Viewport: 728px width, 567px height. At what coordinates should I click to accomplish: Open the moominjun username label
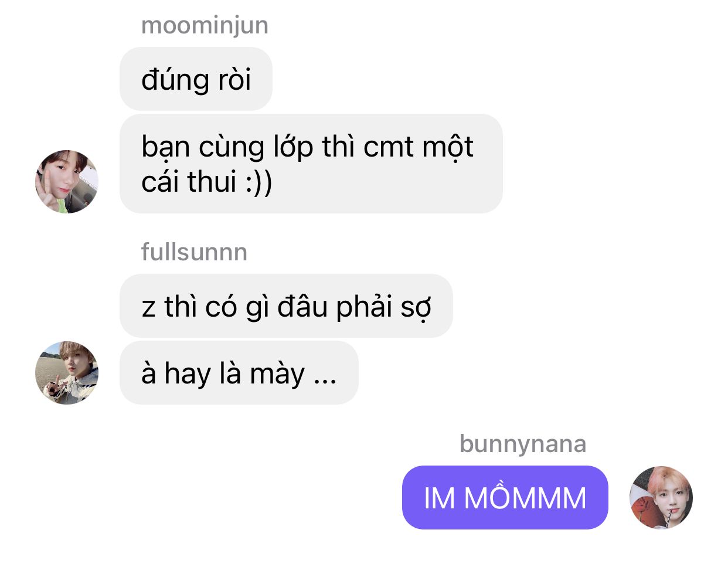(x=205, y=25)
